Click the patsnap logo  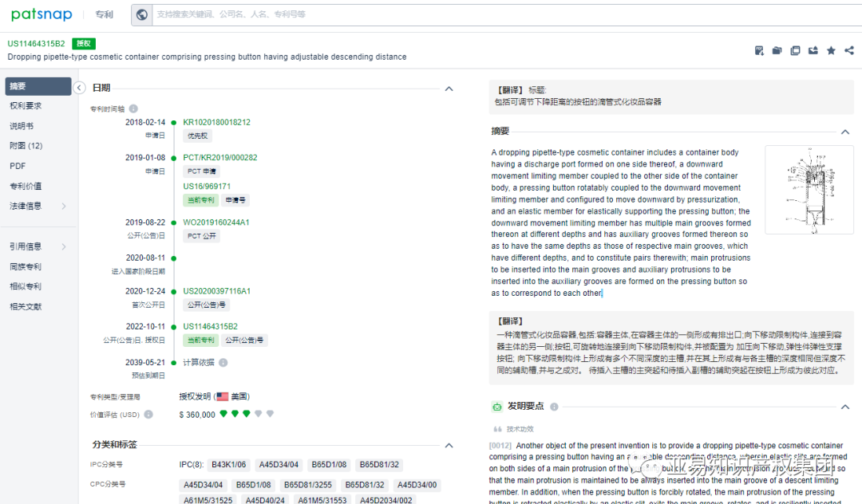tap(42, 14)
